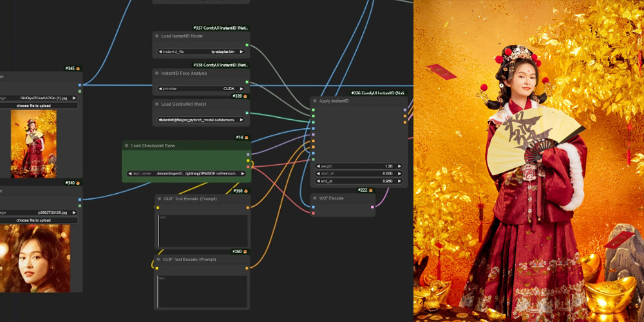Click the yellow CLIP output of Load Checkpoint Base
644x322 pixels.
[x=248, y=160]
